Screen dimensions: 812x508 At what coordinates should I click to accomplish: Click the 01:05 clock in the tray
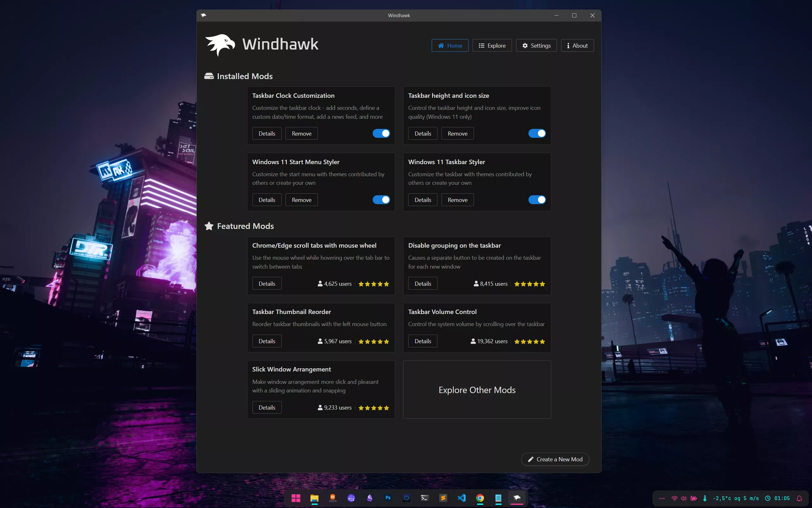coord(782,498)
